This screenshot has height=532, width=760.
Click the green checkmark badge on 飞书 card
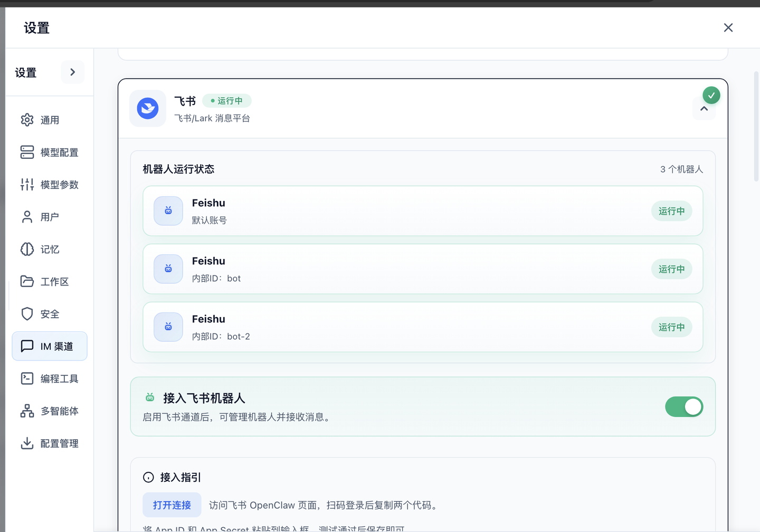pyautogui.click(x=711, y=96)
